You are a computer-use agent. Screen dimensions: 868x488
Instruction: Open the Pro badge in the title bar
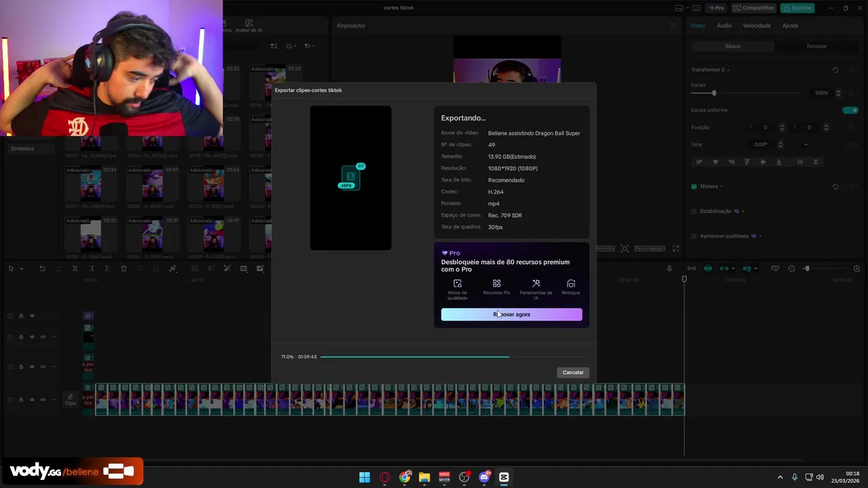(716, 8)
